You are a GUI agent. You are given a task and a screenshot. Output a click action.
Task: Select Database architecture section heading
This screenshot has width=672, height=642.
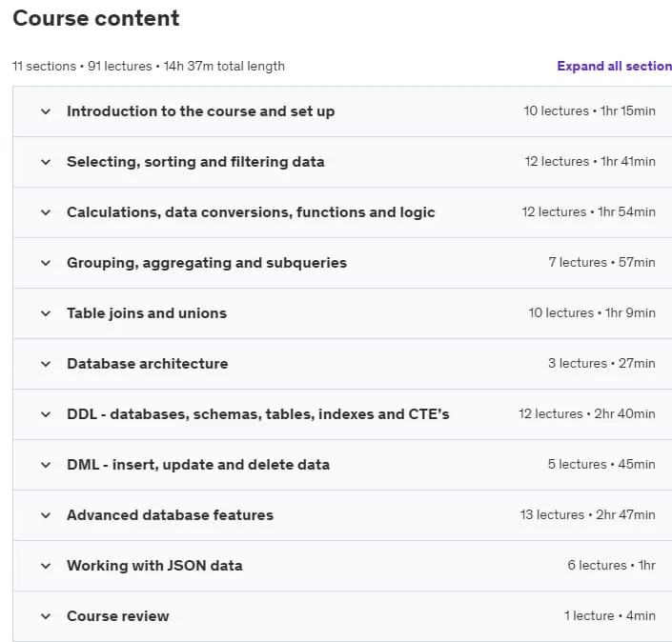click(x=148, y=364)
